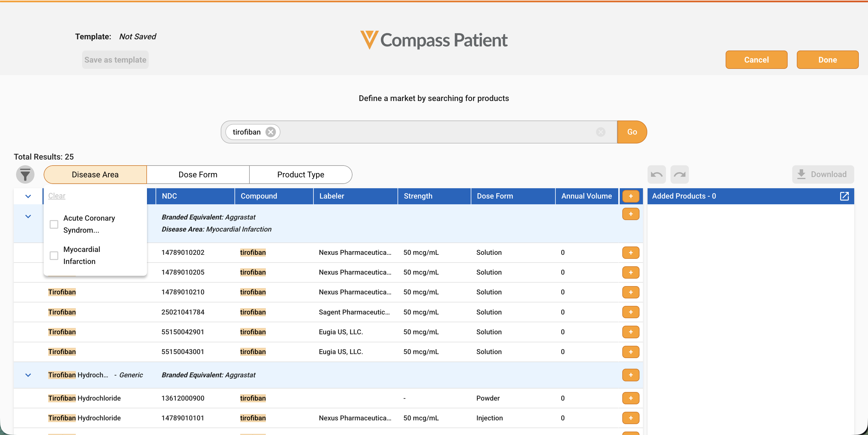Check the Acute Coronary Syndrome filter
Screen dimensions: 868x435
coord(54,224)
